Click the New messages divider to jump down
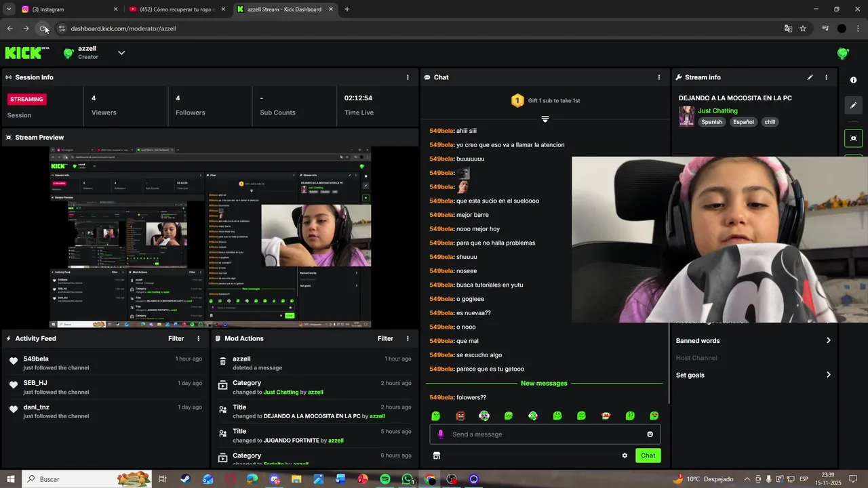 point(544,383)
